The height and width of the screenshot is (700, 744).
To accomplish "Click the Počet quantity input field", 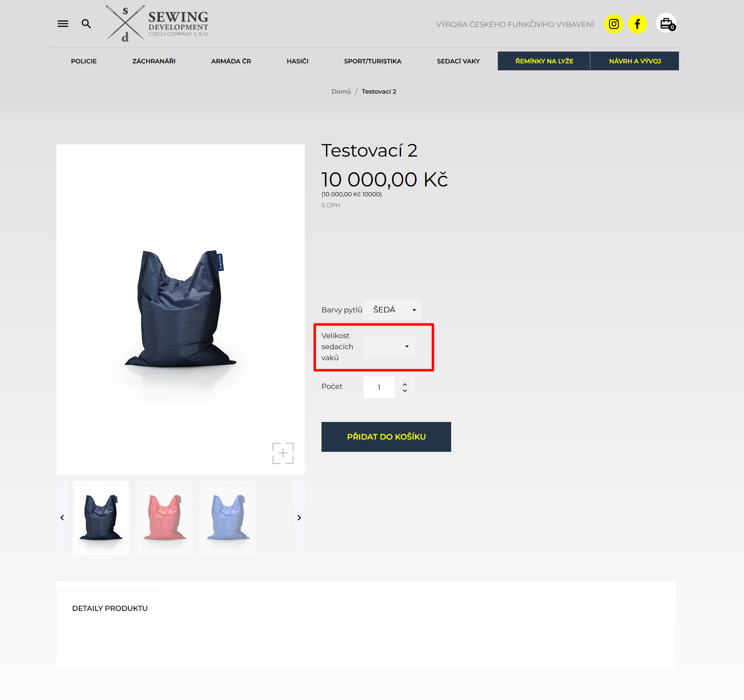I will pyautogui.click(x=379, y=387).
